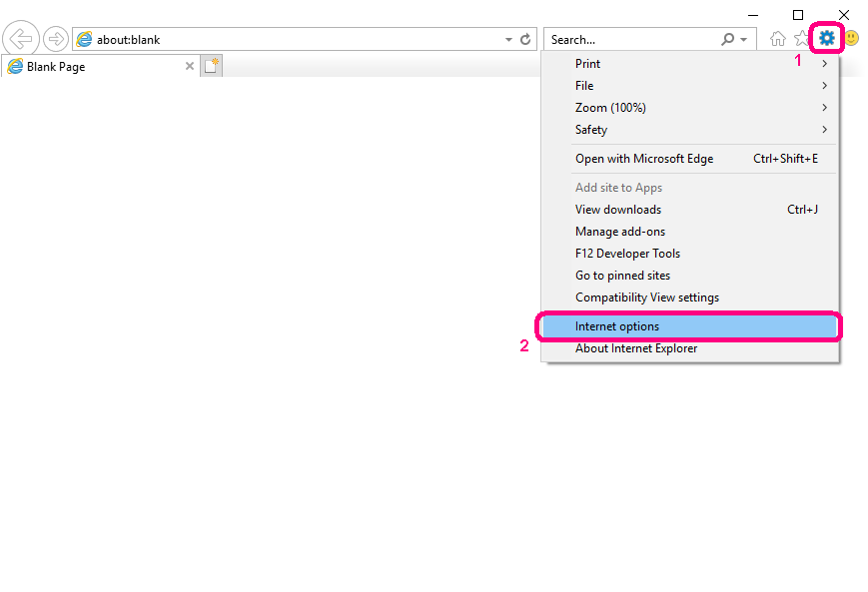Screen dimensions: 868x592
Task: Minimize the browser window
Action: [x=753, y=15]
